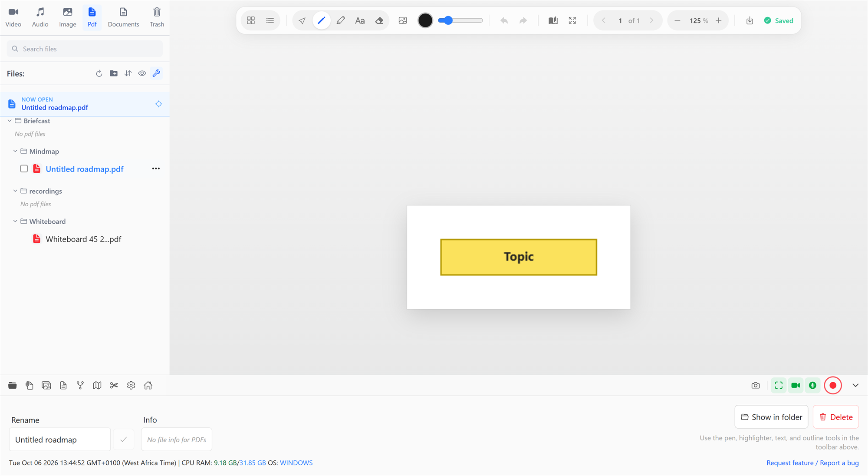Refresh the files list
Image resolution: width=868 pixels, height=476 pixels.
coord(99,73)
